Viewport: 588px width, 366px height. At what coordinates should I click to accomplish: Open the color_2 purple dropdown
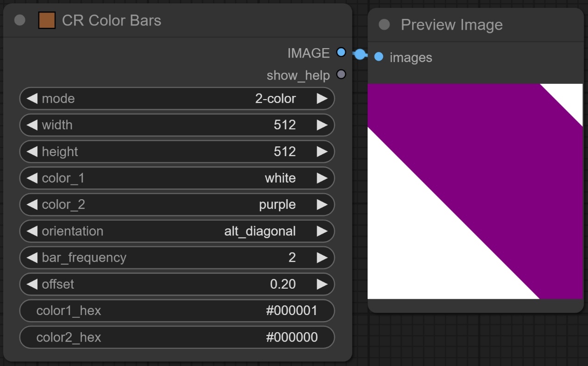click(x=177, y=205)
